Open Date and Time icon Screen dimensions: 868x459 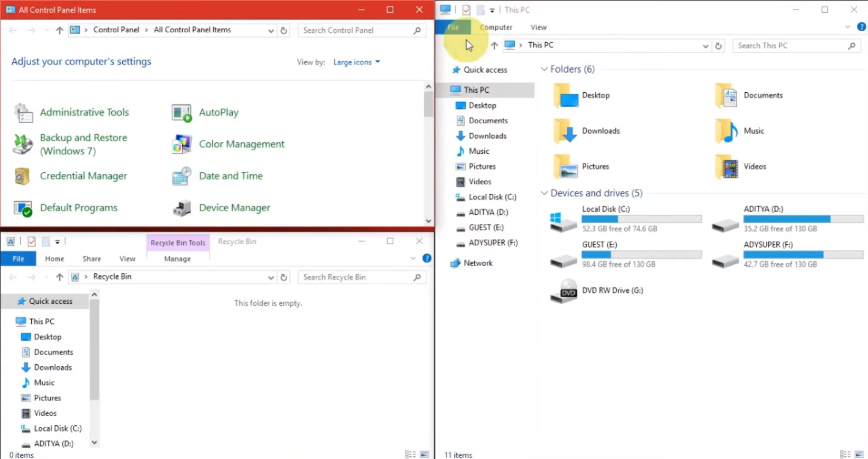(182, 176)
